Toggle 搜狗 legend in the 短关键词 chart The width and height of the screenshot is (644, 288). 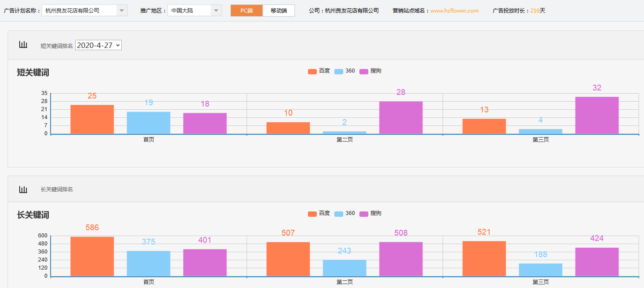coord(370,71)
